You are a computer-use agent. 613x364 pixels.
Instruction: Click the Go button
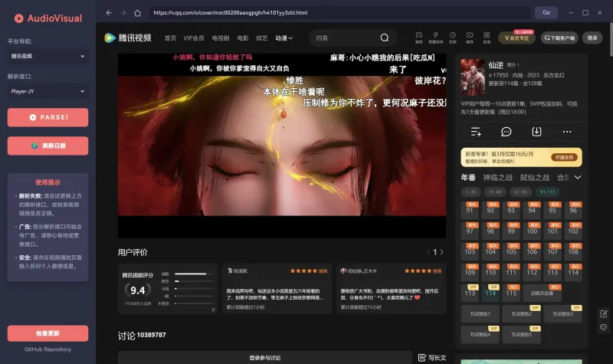point(546,12)
